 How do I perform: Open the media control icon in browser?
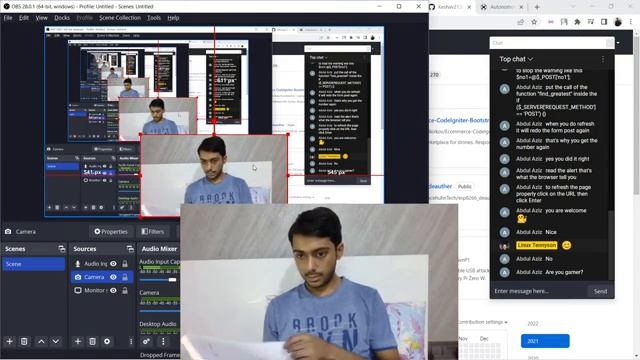coord(591,22)
